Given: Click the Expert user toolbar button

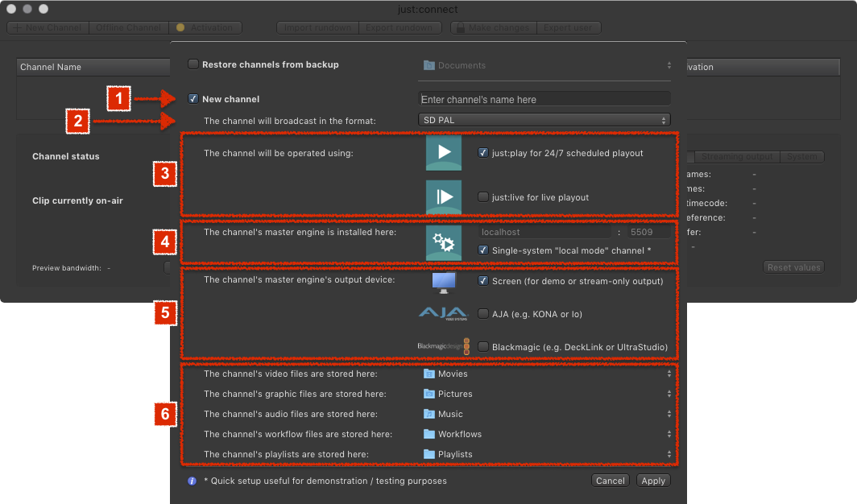Looking at the screenshot, I should click(x=569, y=28).
